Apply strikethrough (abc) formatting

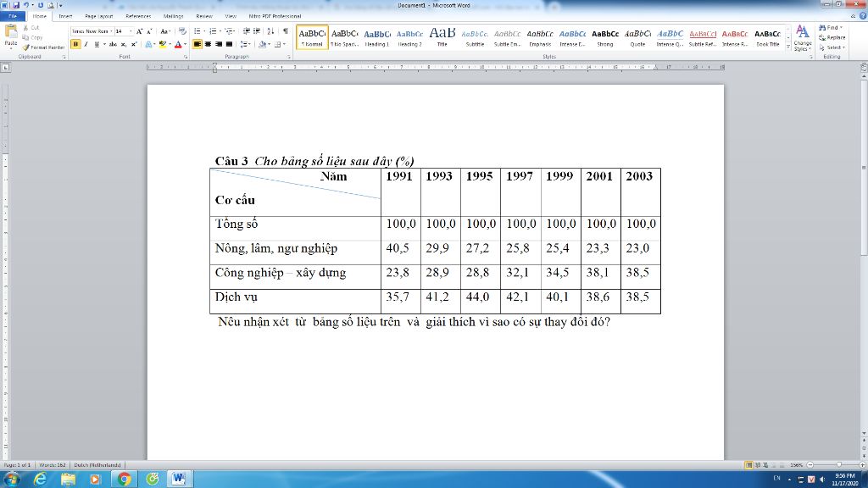coord(113,44)
